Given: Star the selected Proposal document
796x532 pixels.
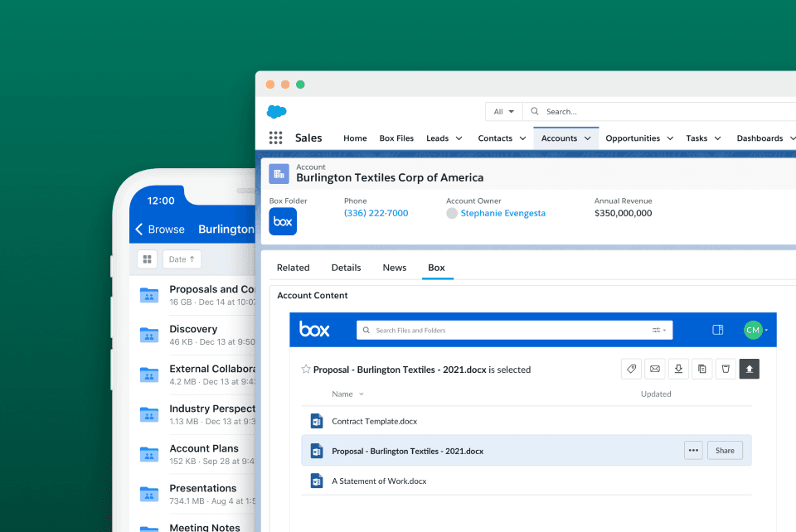Looking at the screenshot, I should 306,370.
